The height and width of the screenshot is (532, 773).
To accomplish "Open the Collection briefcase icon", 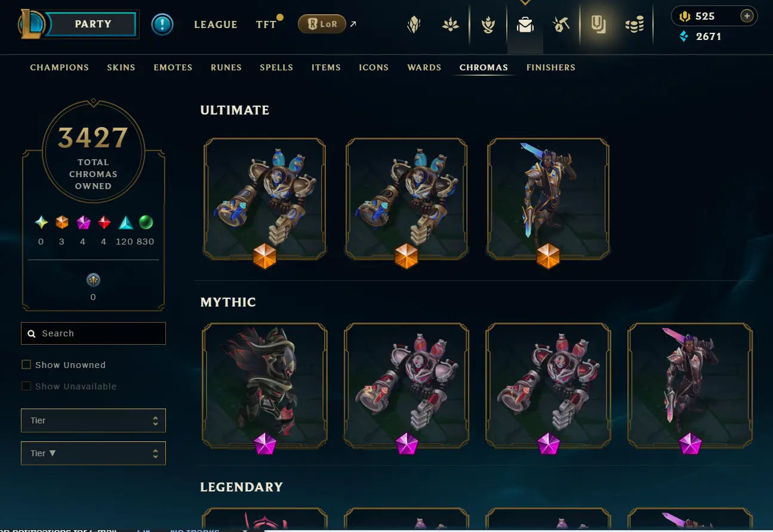I will tap(525, 24).
